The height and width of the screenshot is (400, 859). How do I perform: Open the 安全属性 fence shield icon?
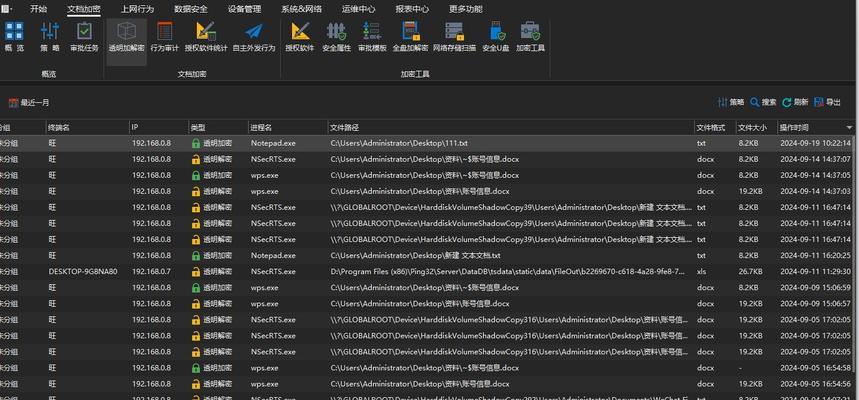[x=336, y=31]
